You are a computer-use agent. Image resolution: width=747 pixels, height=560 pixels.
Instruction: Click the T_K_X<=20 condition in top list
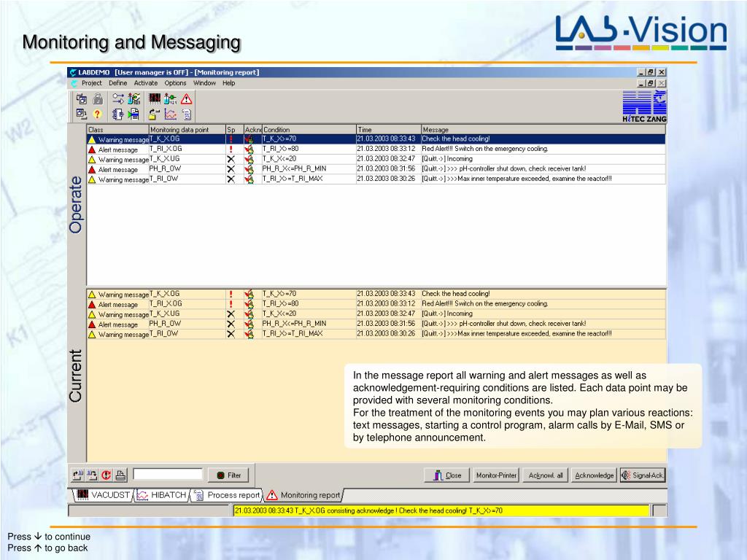click(x=279, y=159)
